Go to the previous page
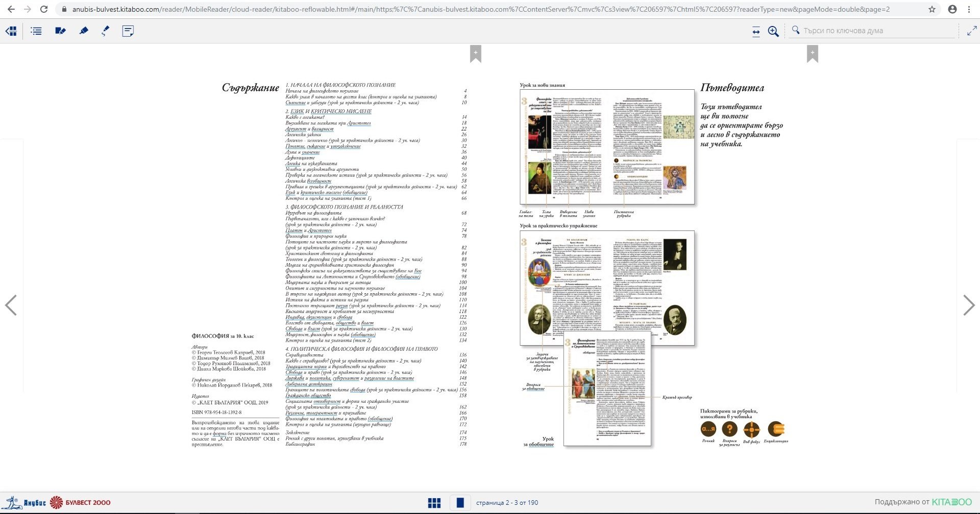Viewport: 980px width, 514px height. [11, 305]
